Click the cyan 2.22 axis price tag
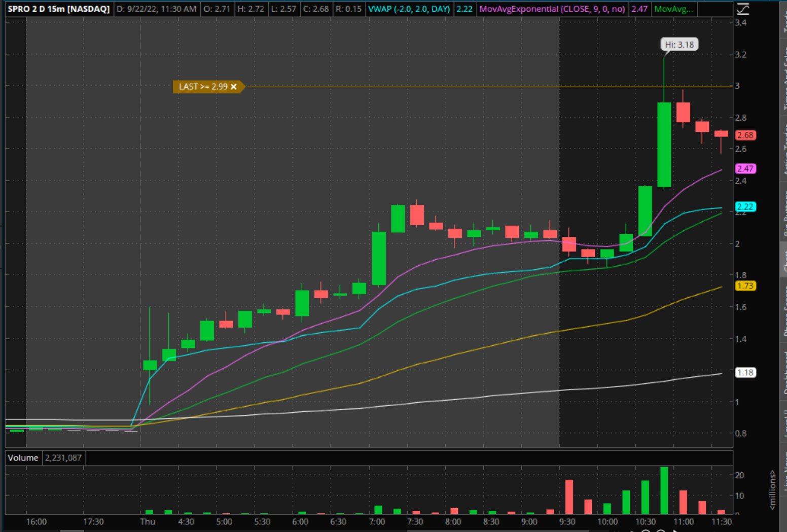This screenshot has width=787, height=532. (x=745, y=206)
